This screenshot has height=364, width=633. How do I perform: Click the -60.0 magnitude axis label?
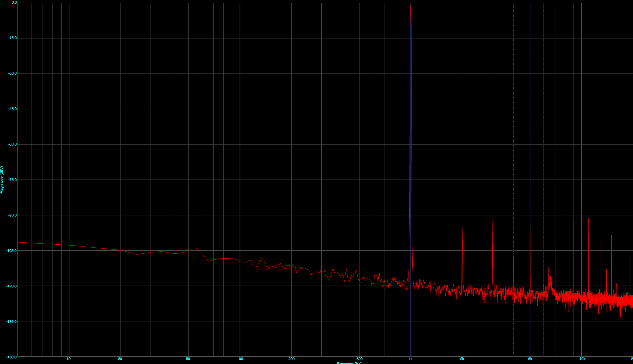[13, 144]
